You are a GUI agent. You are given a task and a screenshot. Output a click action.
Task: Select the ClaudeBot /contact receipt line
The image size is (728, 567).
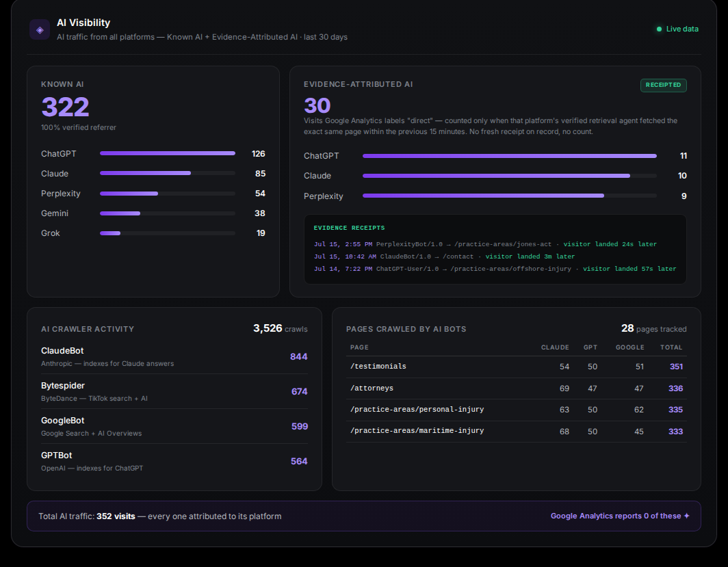[x=444, y=256]
